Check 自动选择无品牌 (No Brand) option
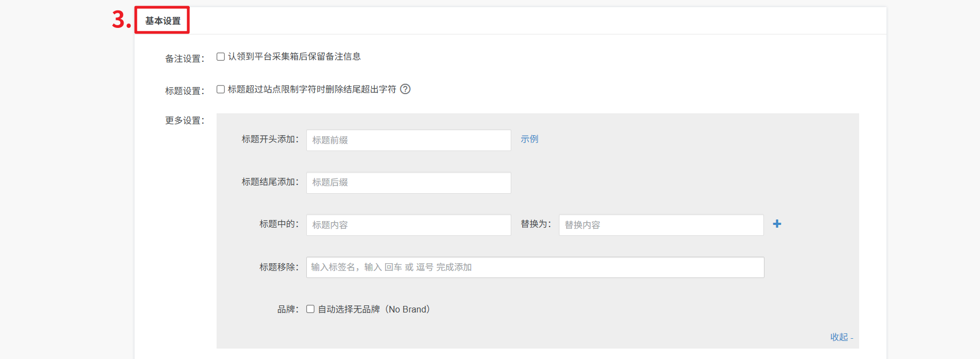This screenshot has width=980, height=359. coord(311,309)
